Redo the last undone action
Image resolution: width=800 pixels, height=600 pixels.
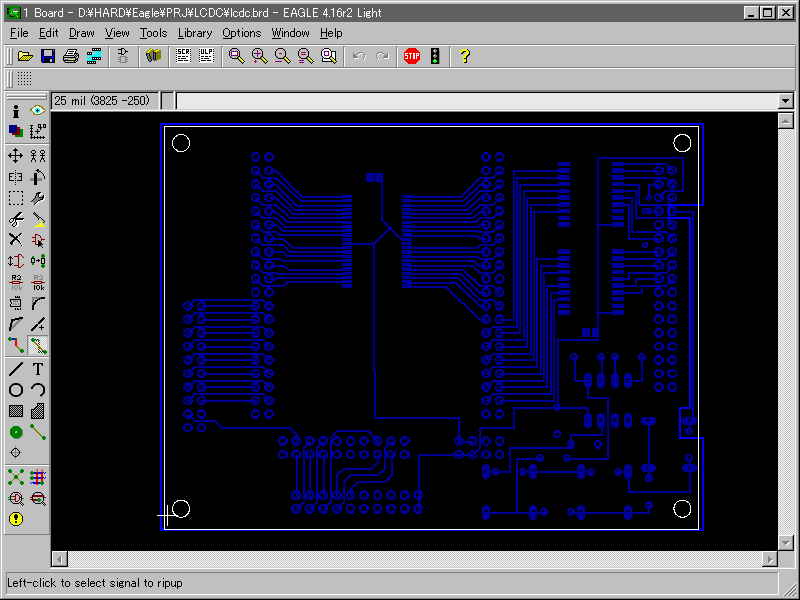click(x=382, y=56)
